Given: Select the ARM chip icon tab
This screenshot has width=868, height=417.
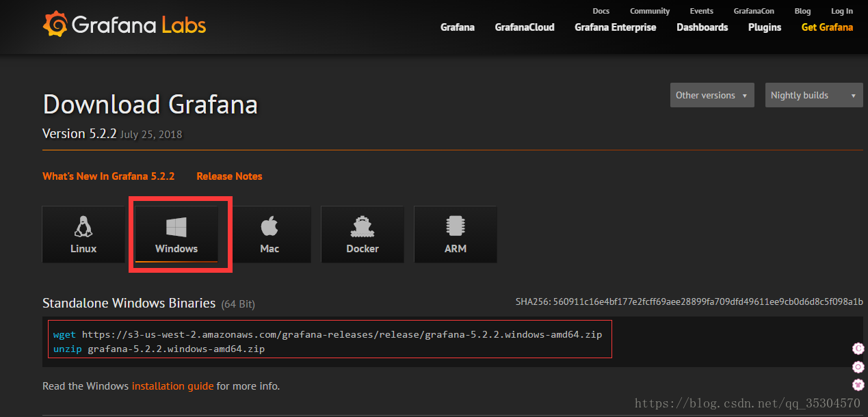Looking at the screenshot, I should (456, 234).
